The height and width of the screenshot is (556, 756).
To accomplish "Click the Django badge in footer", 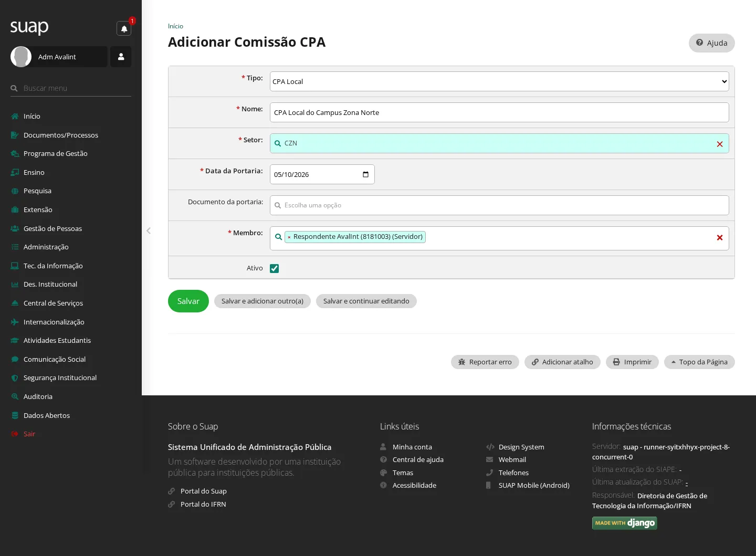I will [x=625, y=523].
